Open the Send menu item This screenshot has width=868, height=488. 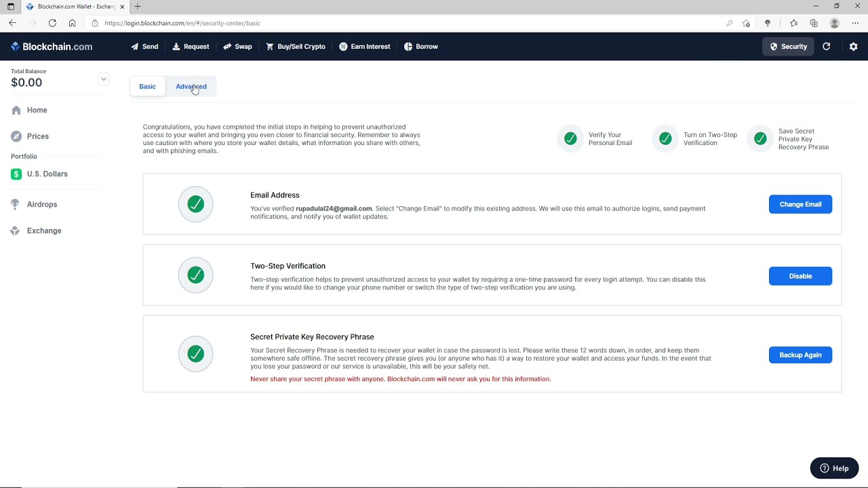pyautogui.click(x=144, y=47)
